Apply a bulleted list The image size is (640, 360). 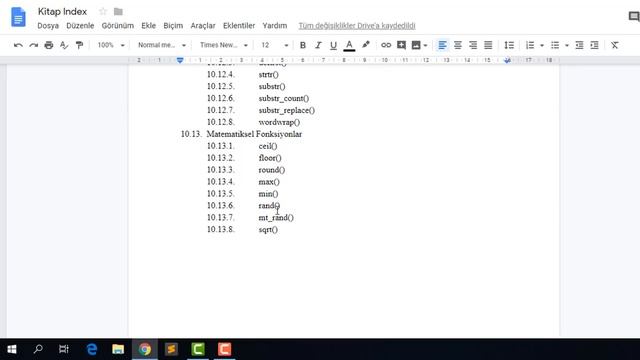tap(555, 45)
